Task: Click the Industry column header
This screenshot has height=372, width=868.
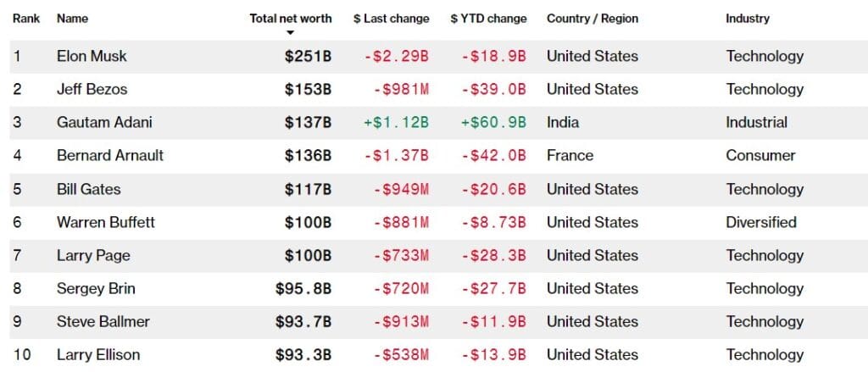Action: (748, 19)
